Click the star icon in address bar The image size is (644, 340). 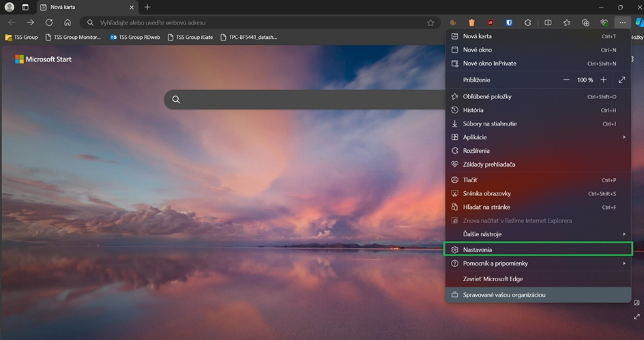pos(430,23)
